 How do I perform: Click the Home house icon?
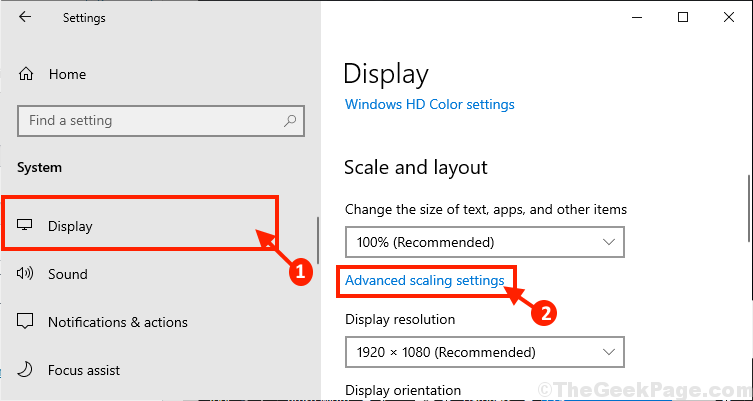coord(25,74)
